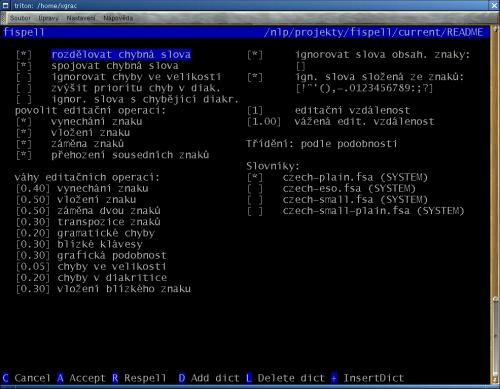
Task: Change the 'Třídění: podle podobnosti' sorting option
Action: tap(322, 144)
